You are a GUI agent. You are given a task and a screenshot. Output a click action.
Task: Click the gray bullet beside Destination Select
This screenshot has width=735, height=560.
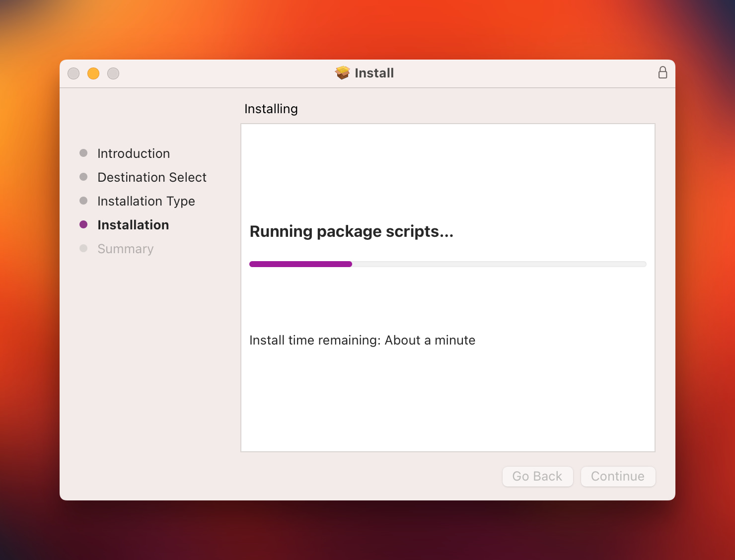click(83, 177)
